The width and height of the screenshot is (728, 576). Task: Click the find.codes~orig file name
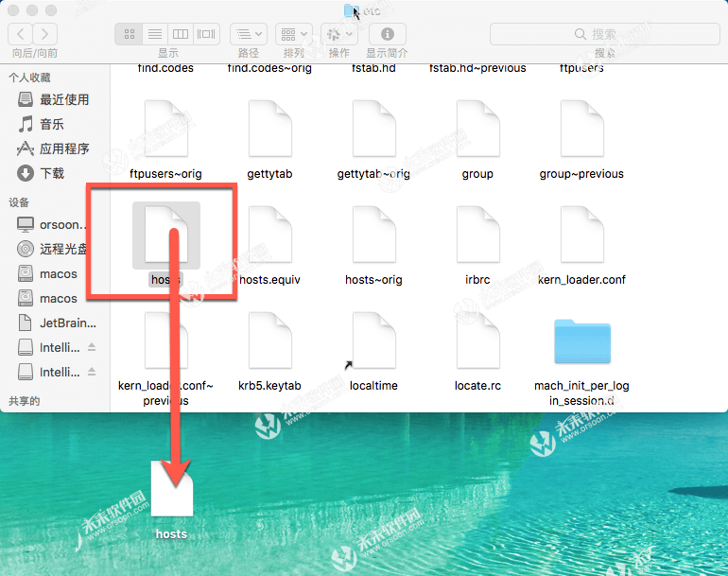click(x=269, y=68)
